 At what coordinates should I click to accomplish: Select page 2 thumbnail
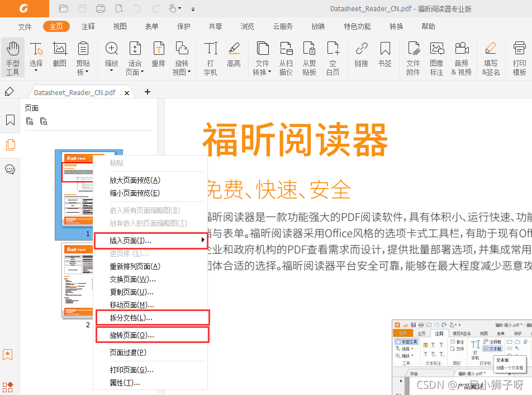coord(77,280)
